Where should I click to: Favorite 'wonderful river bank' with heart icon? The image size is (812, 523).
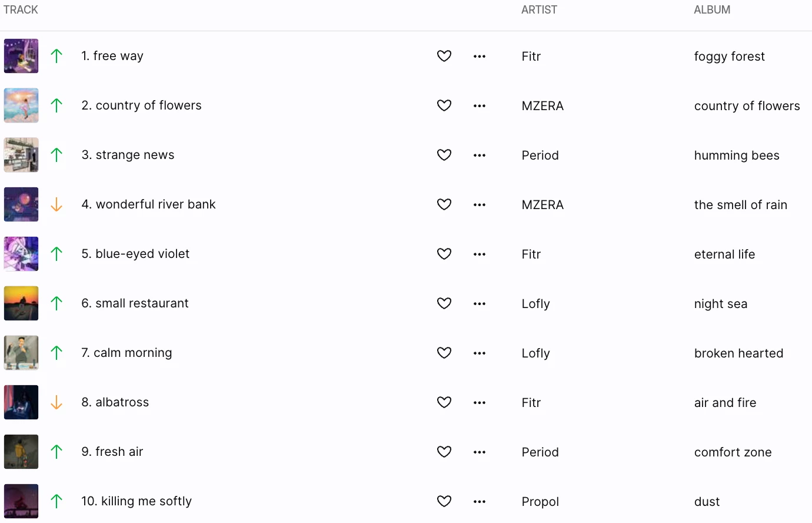[x=444, y=204]
